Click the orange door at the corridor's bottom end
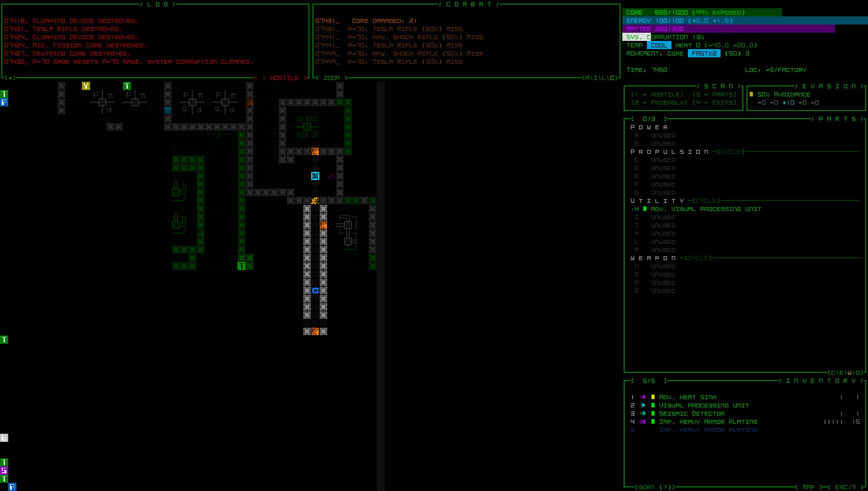 (x=315, y=331)
